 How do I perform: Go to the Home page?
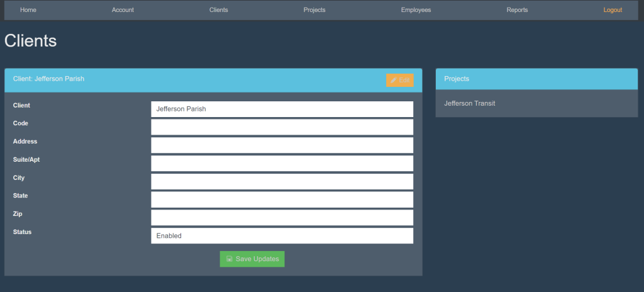pos(28,10)
